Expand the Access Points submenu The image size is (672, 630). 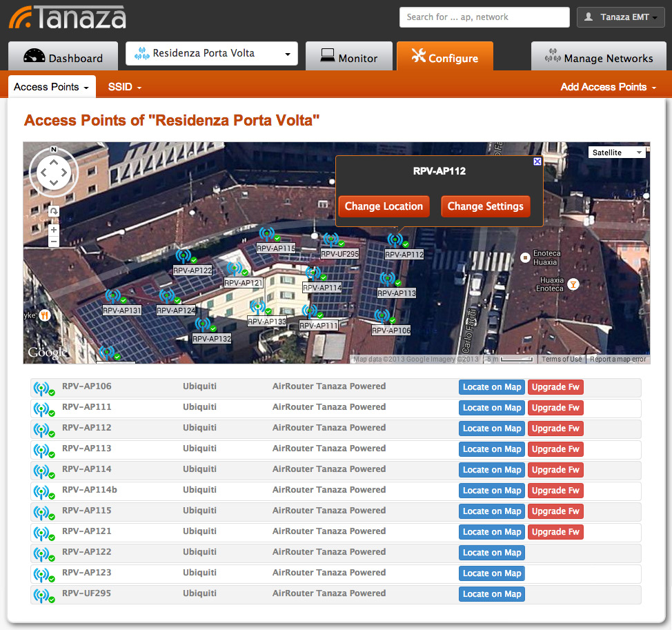pyautogui.click(x=52, y=87)
